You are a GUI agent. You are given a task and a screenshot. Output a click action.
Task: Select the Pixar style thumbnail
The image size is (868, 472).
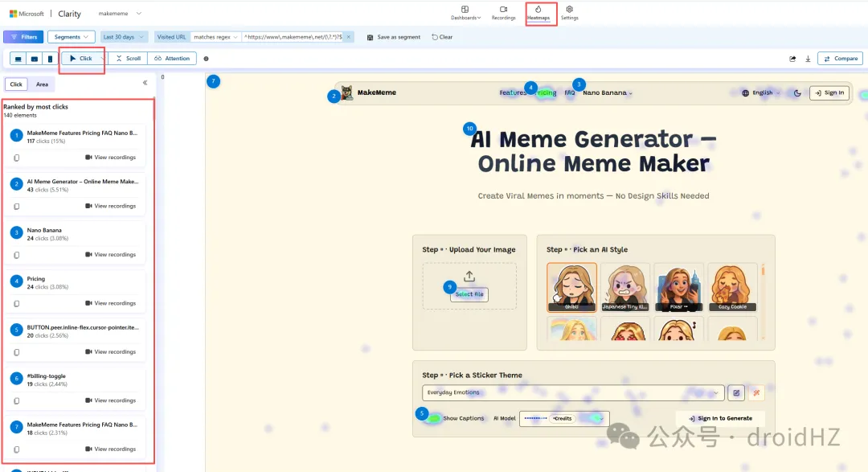pyautogui.click(x=678, y=287)
